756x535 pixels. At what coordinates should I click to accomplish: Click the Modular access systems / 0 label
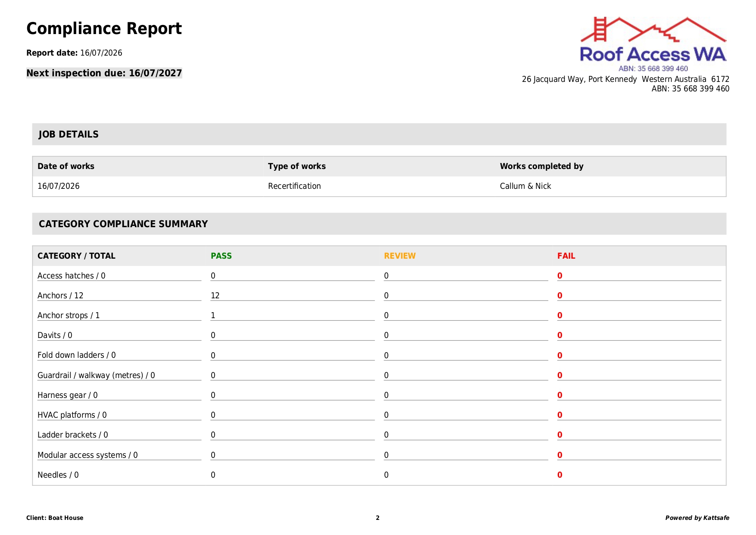tap(87, 455)
